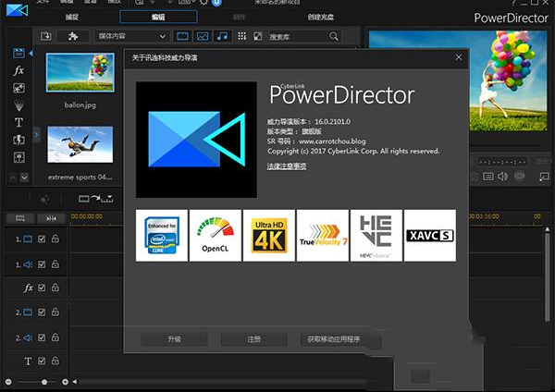This screenshot has height=392, width=555.
Task: Expand more rooms with sidebar down arrow
Action: 25,177
